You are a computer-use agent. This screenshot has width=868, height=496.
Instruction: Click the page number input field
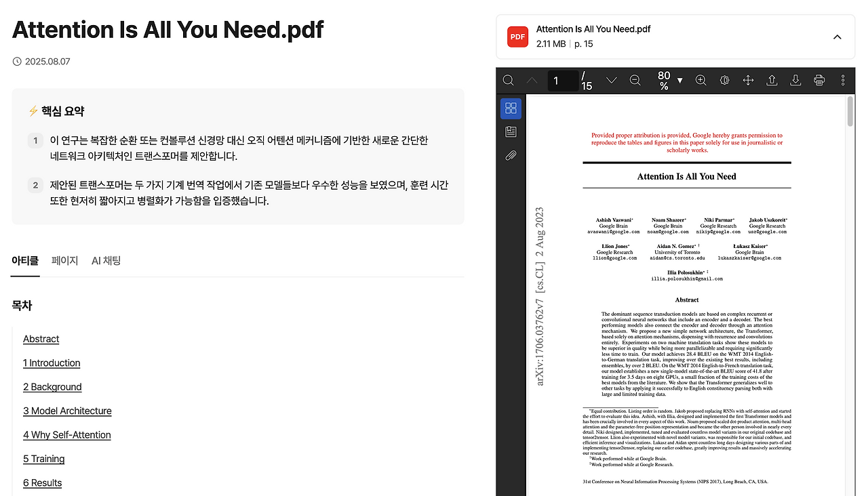[x=563, y=80]
